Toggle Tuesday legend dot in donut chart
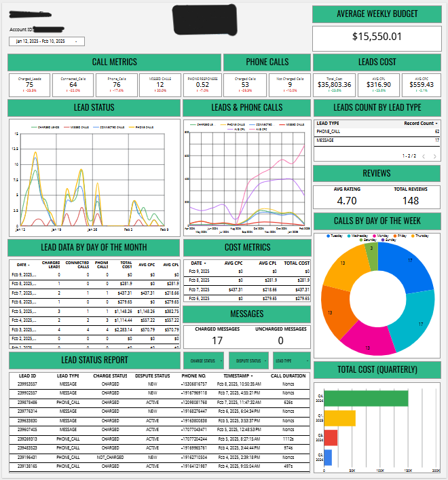Viewport: 448px width, 480px height. (329, 236)
